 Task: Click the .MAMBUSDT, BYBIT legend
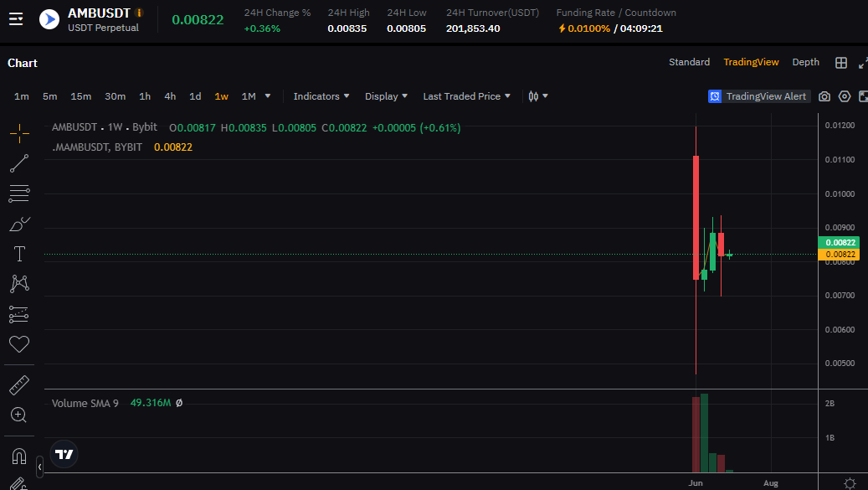[97, 147]
